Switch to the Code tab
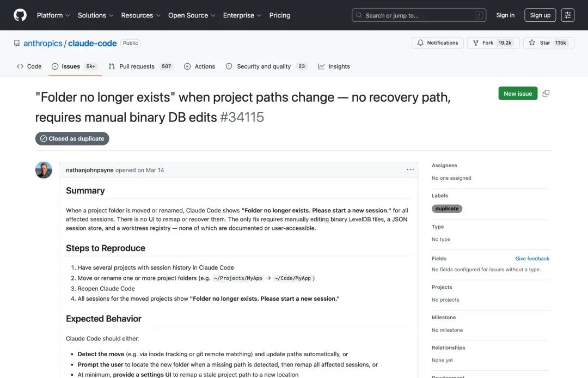 (29, 66)
